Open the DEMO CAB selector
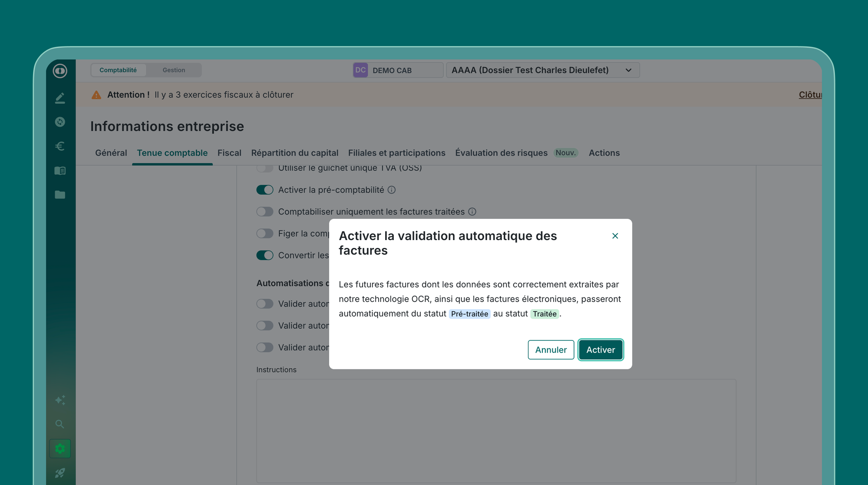This screenshot has height=485, width=868. point(397,70)
